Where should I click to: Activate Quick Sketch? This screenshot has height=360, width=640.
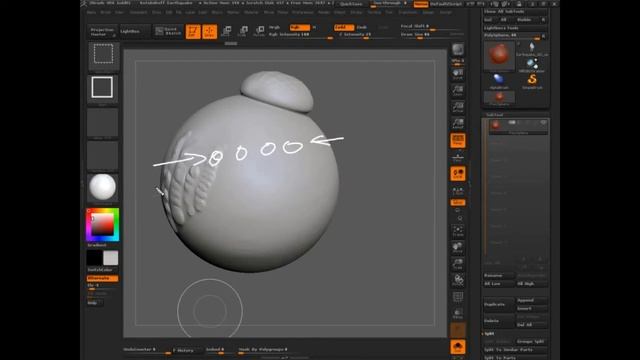(168, 31)
